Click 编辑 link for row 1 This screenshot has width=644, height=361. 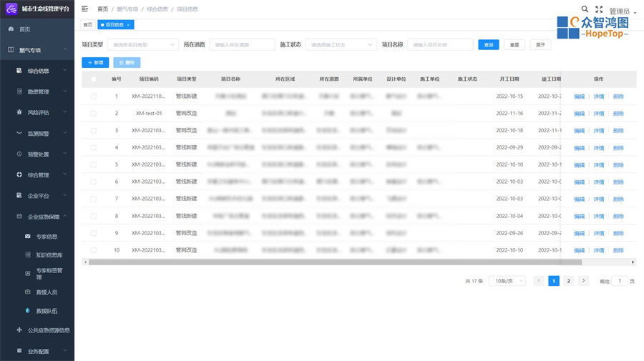pos(579,97)
